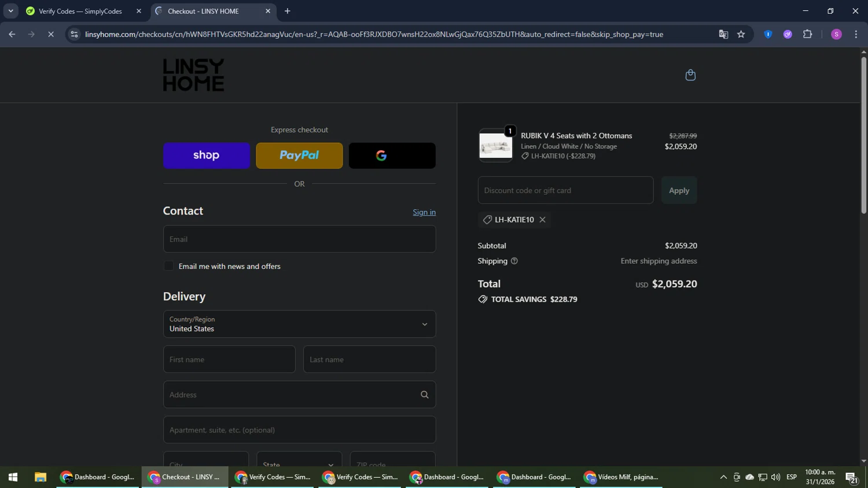Click the discount tag icon beside LH-KATIE10 chip
Viewport: 868px width, 488px height.
(x=487, y=220)
